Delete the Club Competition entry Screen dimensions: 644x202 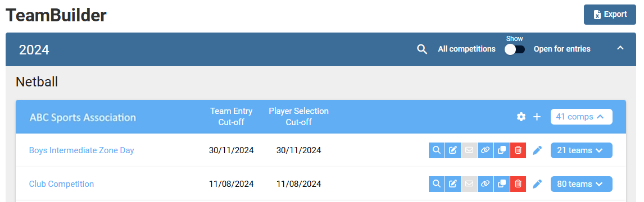click(518, 184)
